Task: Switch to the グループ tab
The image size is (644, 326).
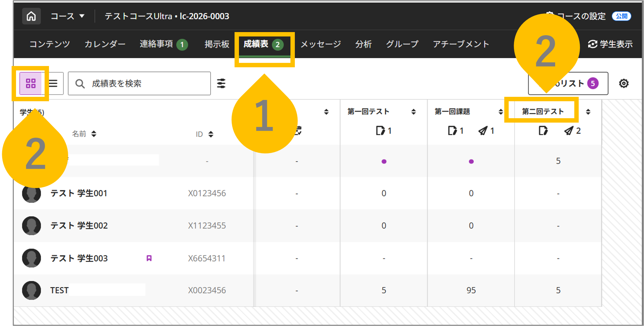Action: point(402,44)
